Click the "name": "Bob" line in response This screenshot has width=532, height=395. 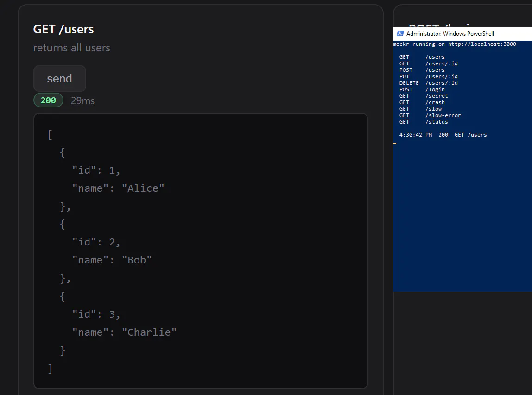point(112,260)
